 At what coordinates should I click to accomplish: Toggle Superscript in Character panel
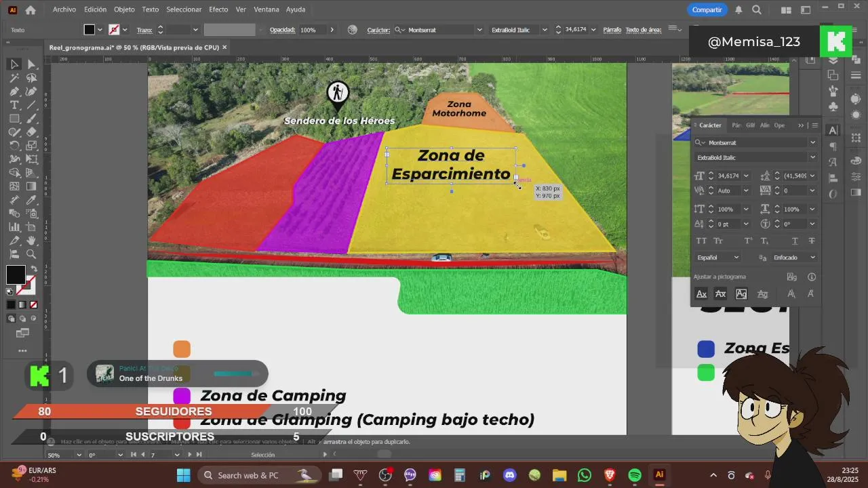click(749, 241)
